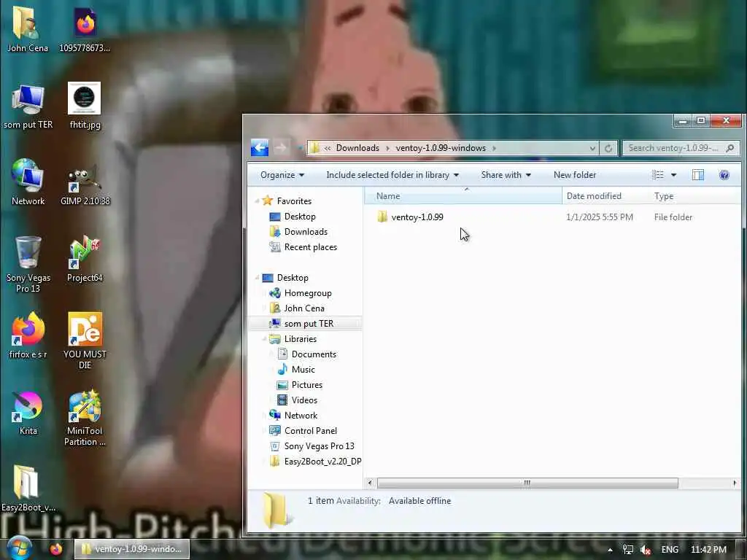Open the clock showing 11:42 PM
The image size is (747, 560).
click(708, 550)
